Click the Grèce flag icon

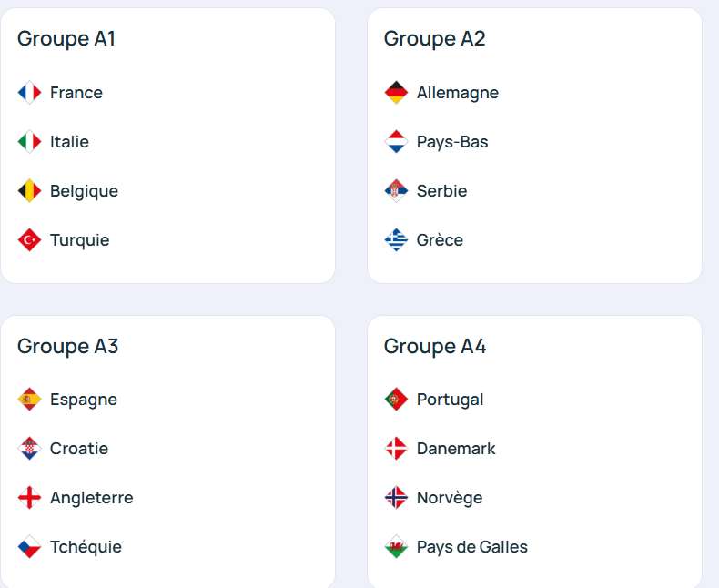(x=396, y=240)
